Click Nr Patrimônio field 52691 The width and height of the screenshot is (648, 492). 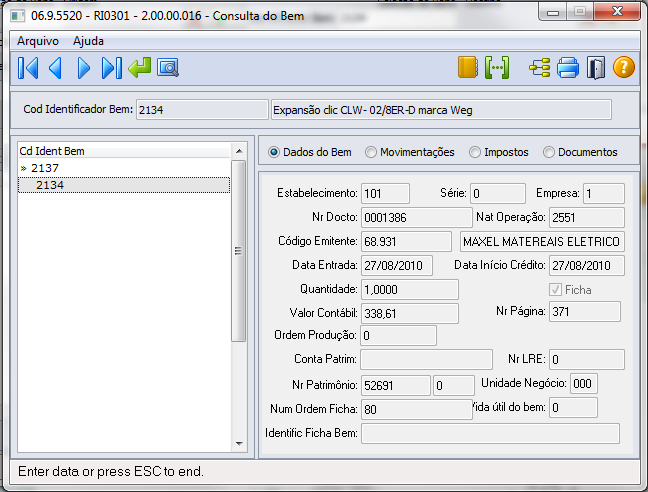point(396,385)
